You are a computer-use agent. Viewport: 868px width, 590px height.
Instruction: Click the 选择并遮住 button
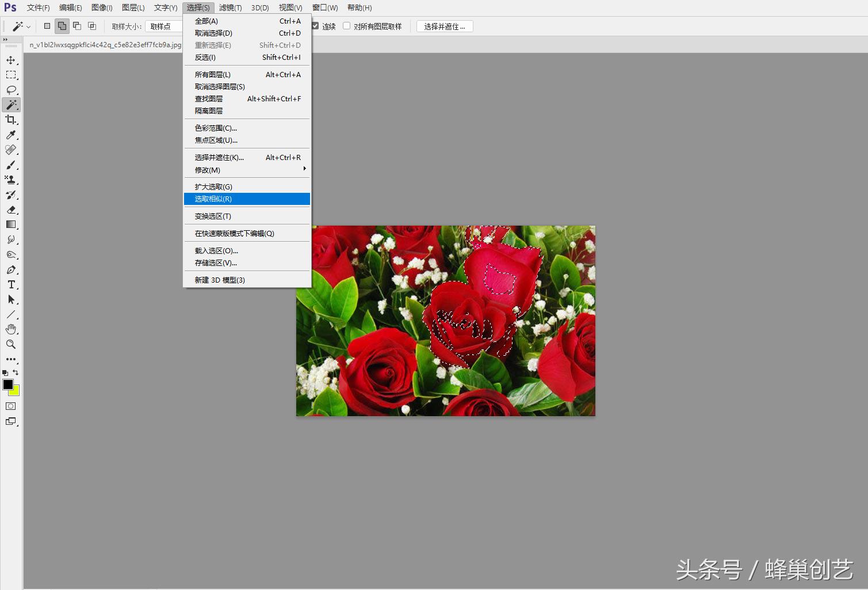click(444, 26)
